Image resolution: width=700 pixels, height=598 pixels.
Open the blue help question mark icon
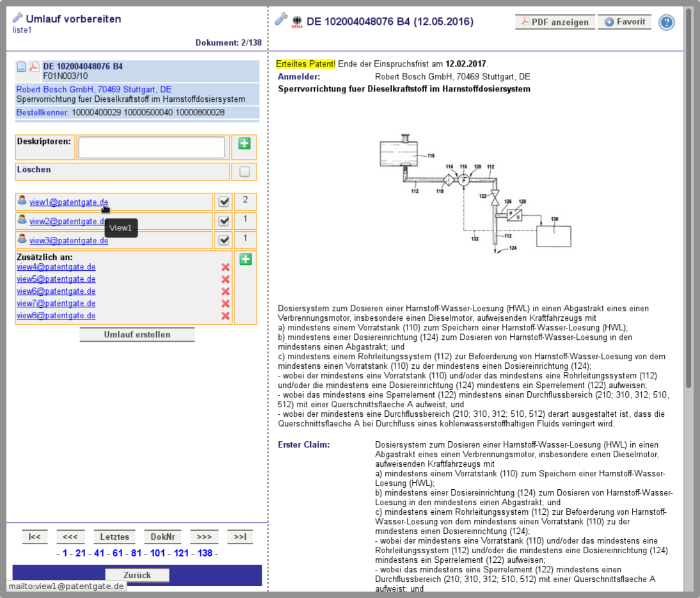coord(667,22)
